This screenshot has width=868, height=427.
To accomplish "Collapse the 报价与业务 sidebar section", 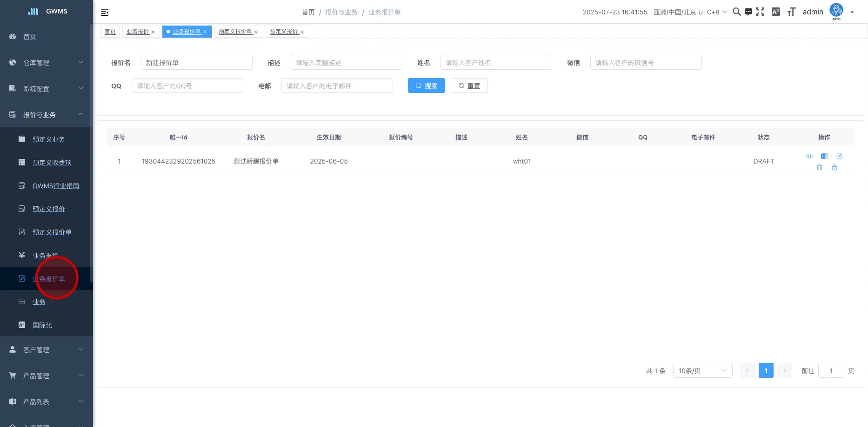I will coord(47,115).
